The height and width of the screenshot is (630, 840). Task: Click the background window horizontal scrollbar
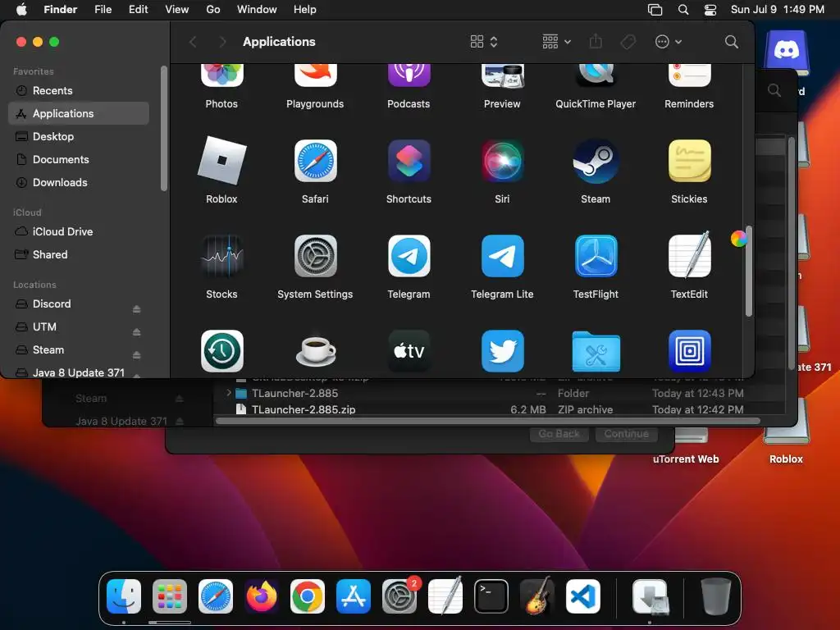point(487,421)
